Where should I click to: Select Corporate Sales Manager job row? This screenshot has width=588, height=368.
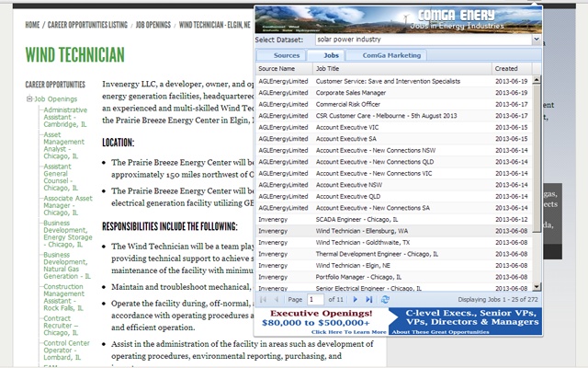394,93
